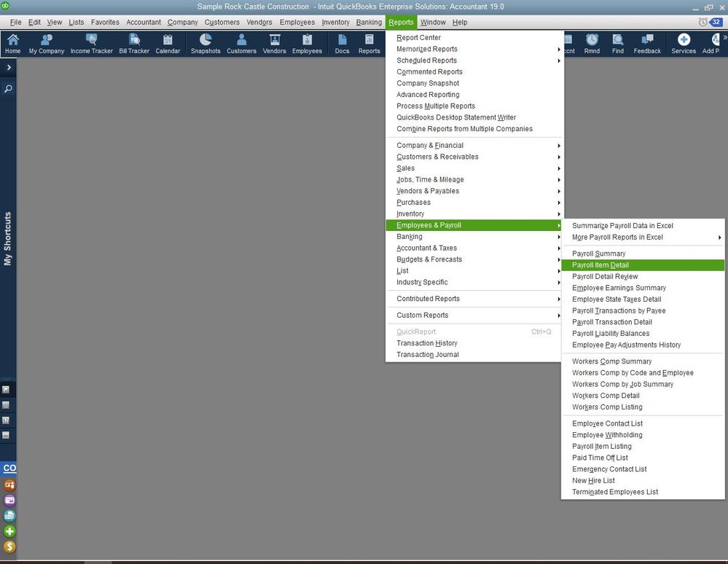Click the blue printer sidebar icon
Image resolution: width=728 pixels, height=564 pixels.
(x=9, y=516)
